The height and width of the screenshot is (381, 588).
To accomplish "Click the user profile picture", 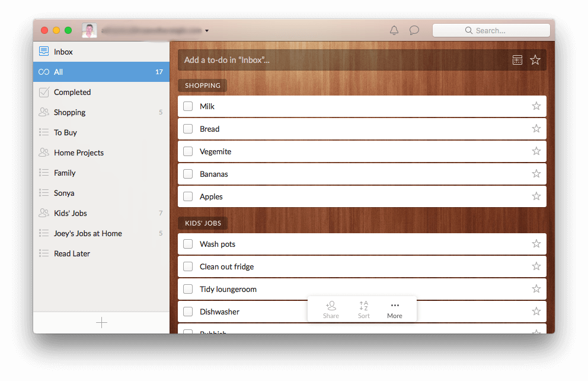I will [x=89, y=30].
